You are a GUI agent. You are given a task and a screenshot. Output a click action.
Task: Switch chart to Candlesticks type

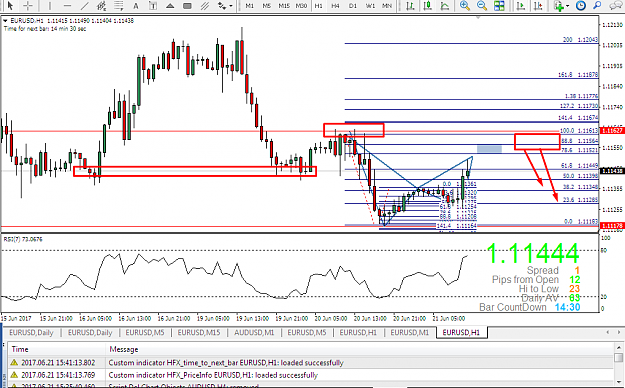click(428, 6)
